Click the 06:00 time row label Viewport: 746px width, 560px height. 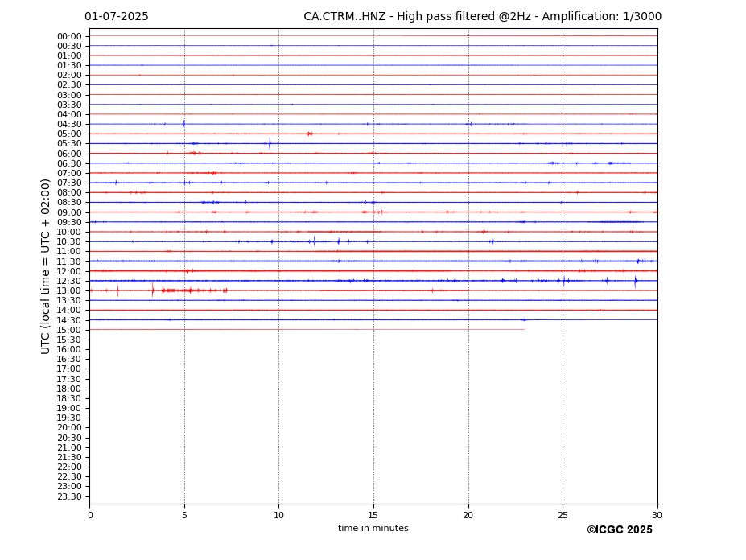pos(69,154)
